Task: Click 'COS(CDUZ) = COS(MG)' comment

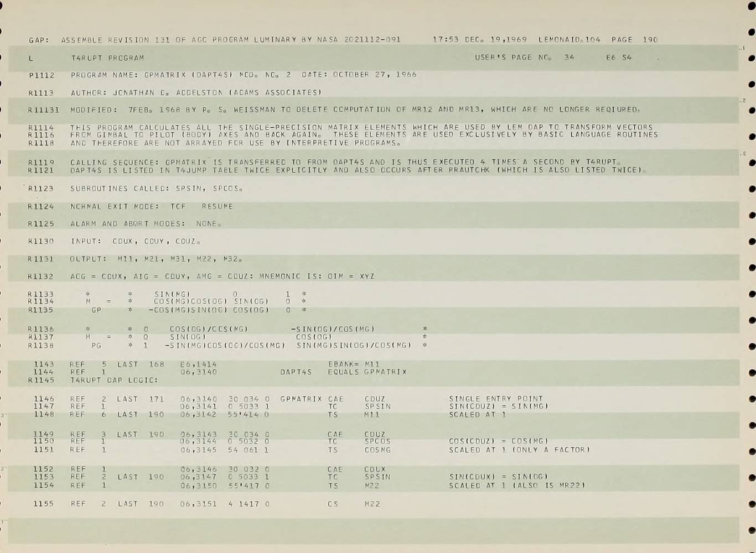Action: point(499,441)
